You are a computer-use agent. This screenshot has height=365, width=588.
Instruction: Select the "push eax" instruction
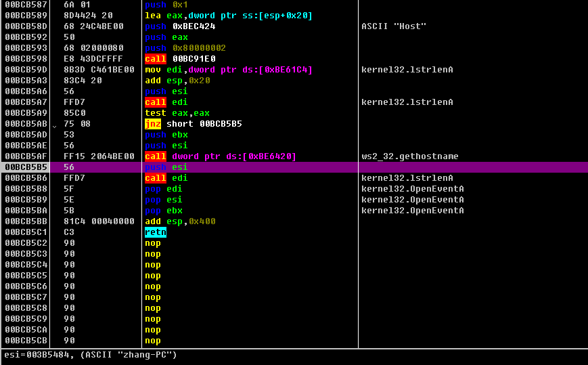[x=166, y=37]
